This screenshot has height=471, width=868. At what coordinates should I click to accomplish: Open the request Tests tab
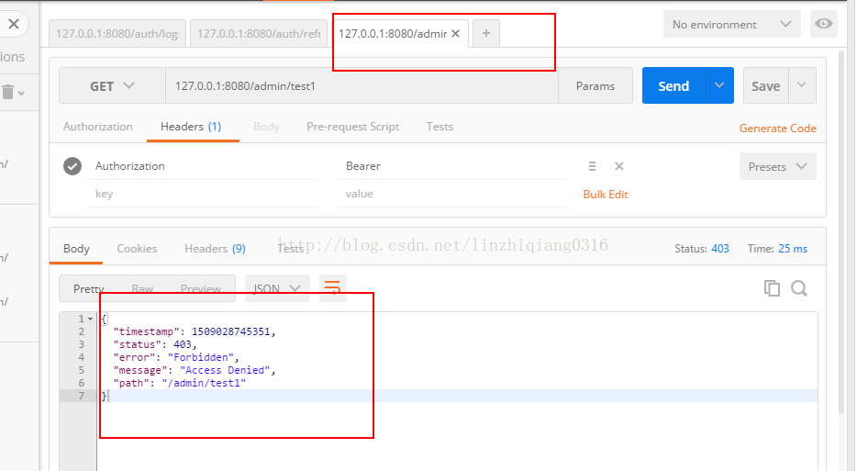440,127
